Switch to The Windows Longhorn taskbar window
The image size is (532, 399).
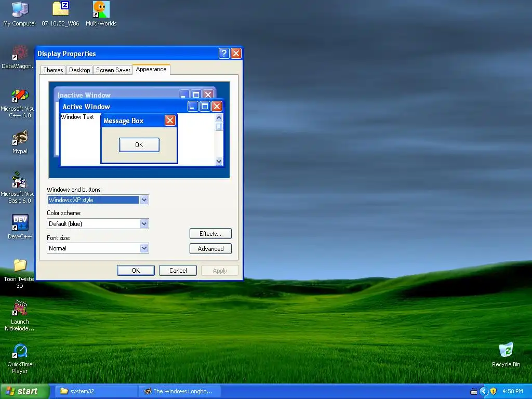[180, 391]
